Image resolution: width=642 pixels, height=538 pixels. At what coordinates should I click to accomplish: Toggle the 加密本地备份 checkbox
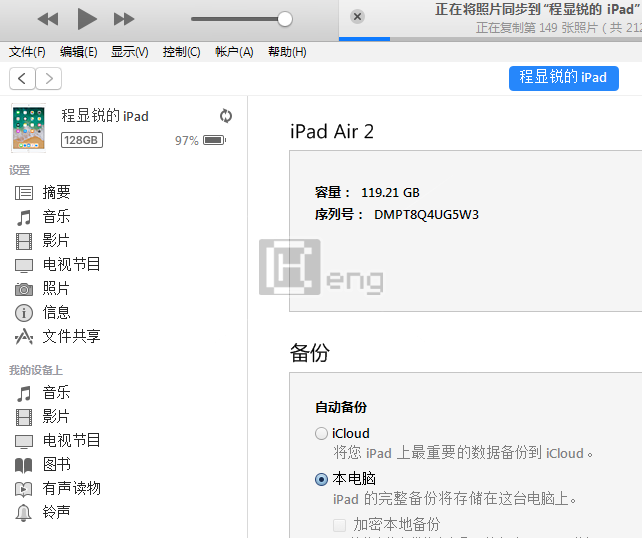click(x=339, y=525)
